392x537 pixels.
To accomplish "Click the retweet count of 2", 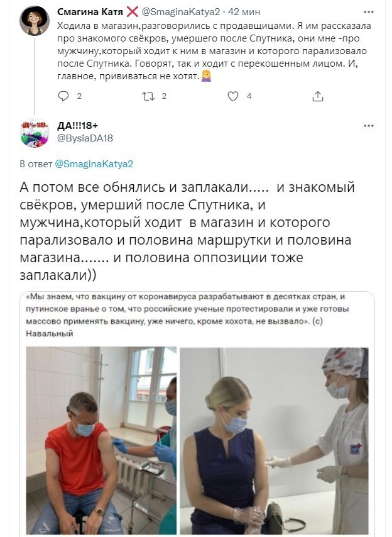I will point(164,96).
